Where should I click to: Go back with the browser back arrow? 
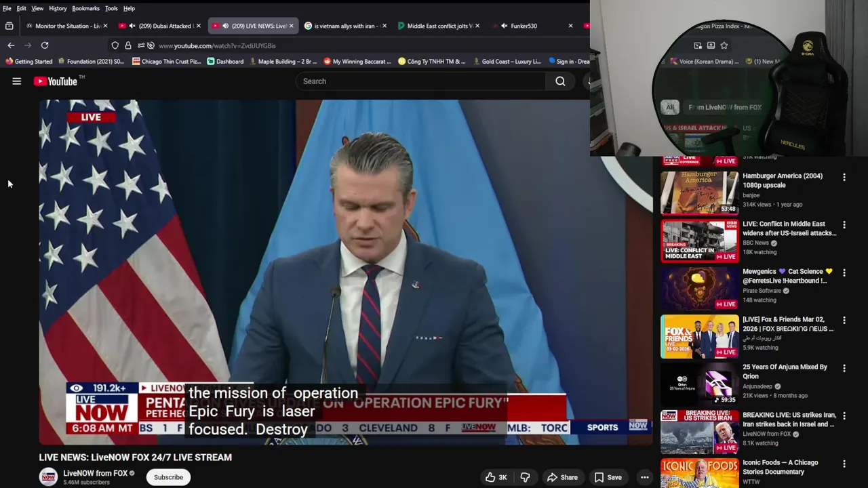click(x=11, y=45)
